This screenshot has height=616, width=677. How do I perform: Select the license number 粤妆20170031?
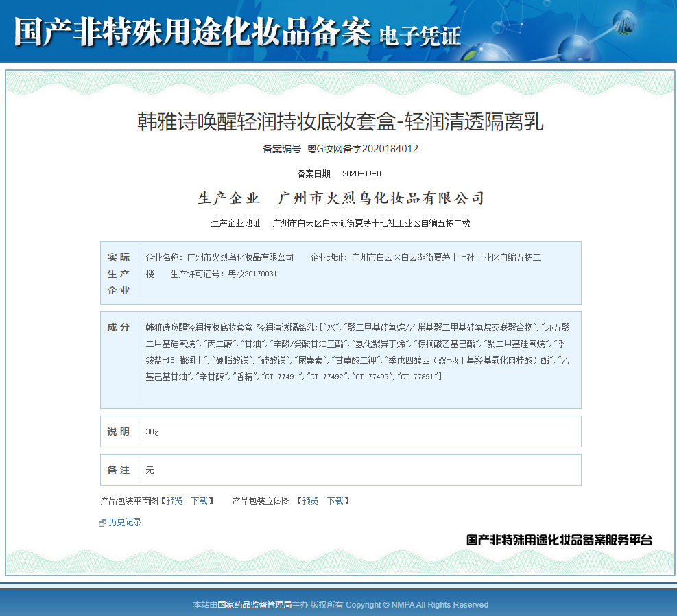tap(252, 274)
